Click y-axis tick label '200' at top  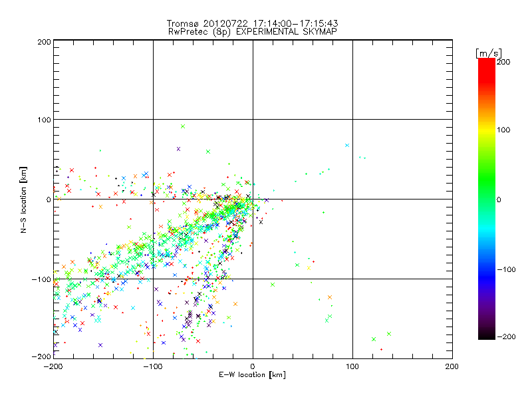(x=44, y=42)
